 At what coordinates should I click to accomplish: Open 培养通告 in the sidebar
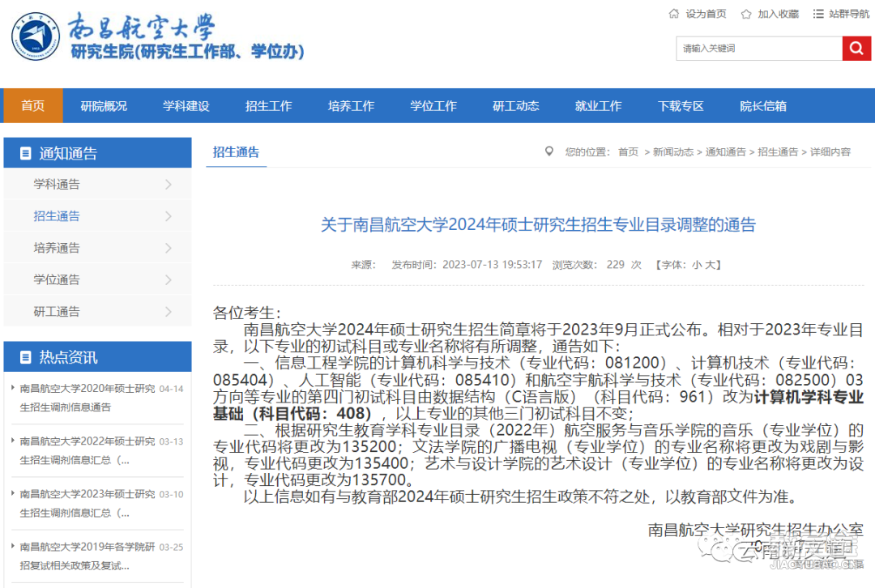click(57, 249)
